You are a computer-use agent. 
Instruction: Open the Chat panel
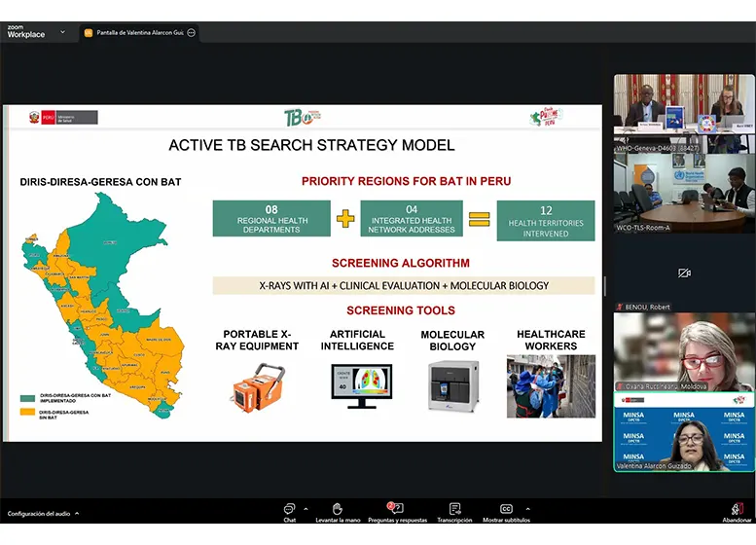pyautogui.click(x=289, y=511)
